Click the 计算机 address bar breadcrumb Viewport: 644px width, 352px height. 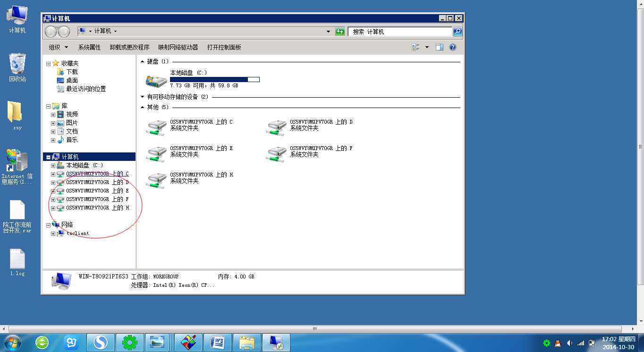coord(102,31)
